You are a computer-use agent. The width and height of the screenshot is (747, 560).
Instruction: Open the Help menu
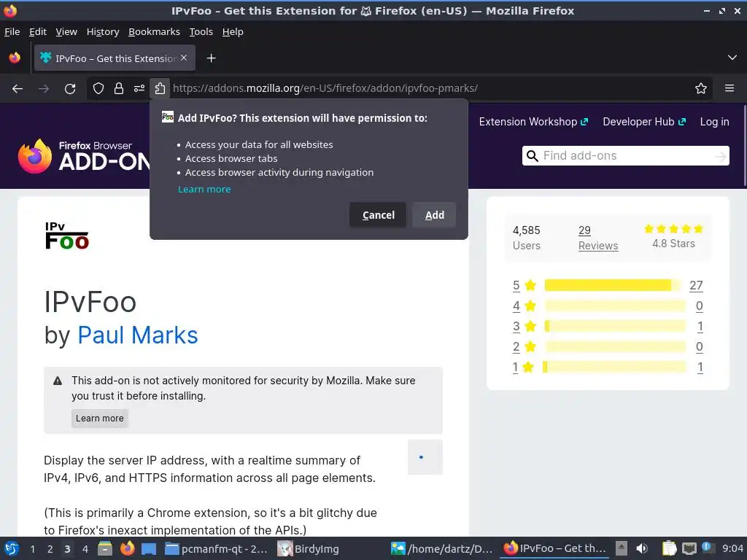tap(233, 32)
